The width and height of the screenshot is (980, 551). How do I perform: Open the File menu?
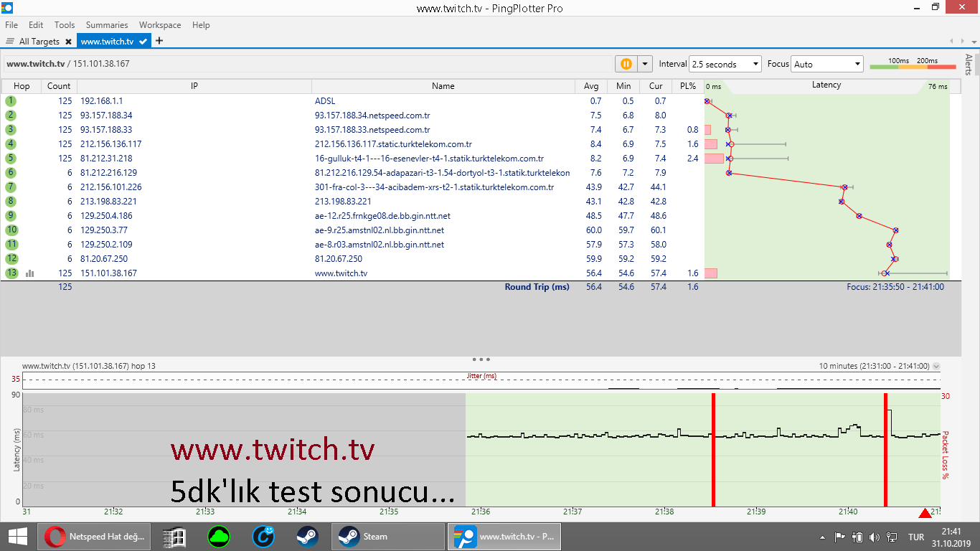[11, 25]
